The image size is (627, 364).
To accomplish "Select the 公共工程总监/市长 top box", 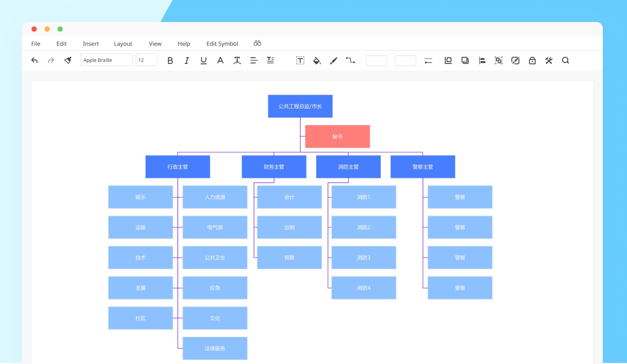I will [300, 106].
